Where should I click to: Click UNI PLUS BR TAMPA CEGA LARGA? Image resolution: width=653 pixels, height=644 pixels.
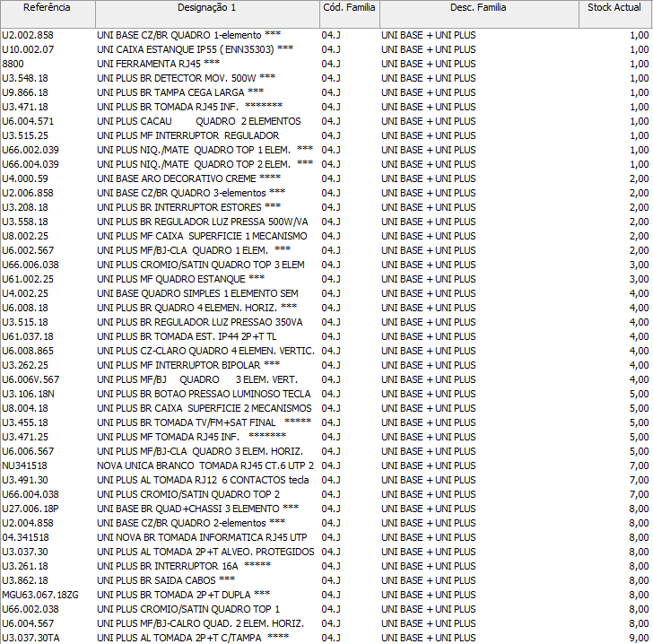click(180, 93)
